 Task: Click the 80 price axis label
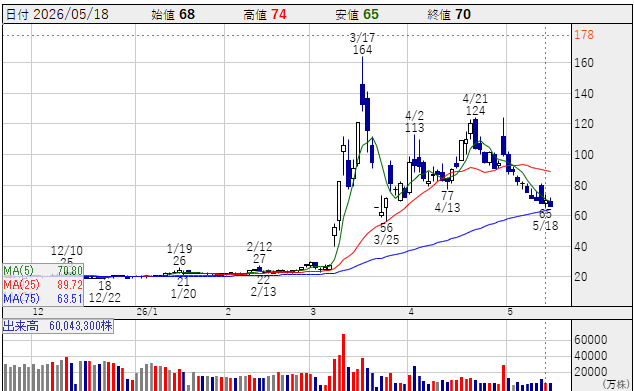tap(581, 186)
